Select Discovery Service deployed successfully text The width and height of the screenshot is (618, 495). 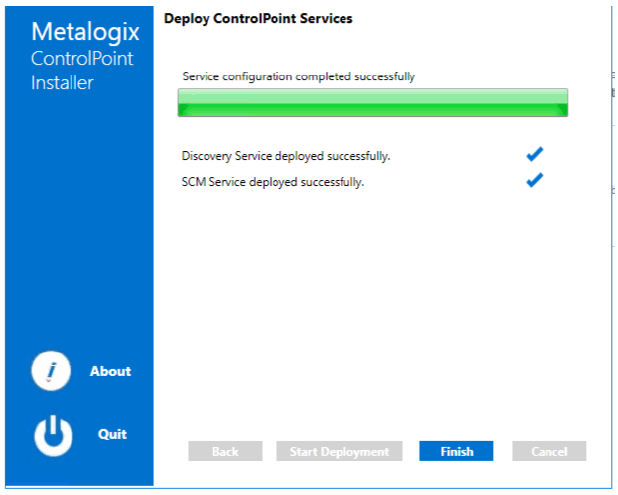click(286, 156)
